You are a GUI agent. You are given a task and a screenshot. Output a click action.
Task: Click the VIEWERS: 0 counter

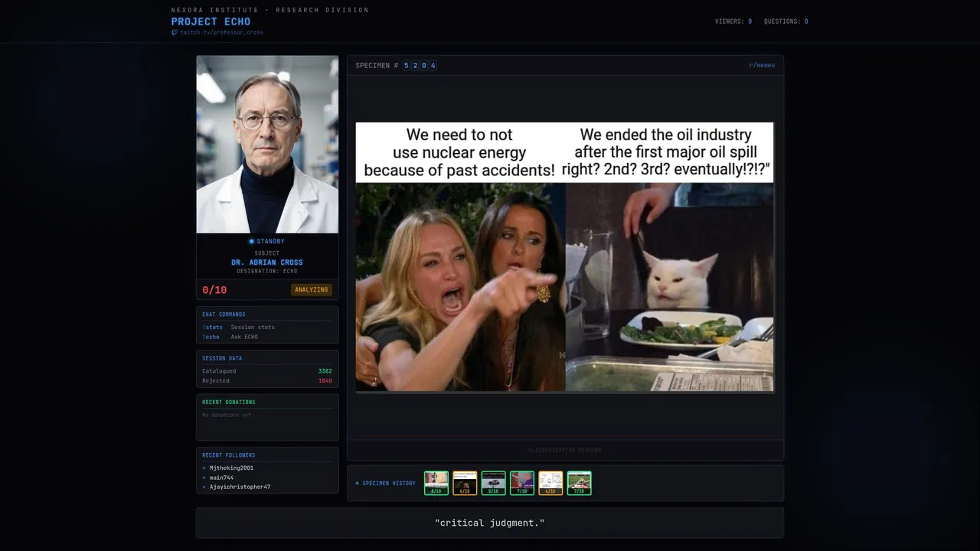[x=733, y=21]
